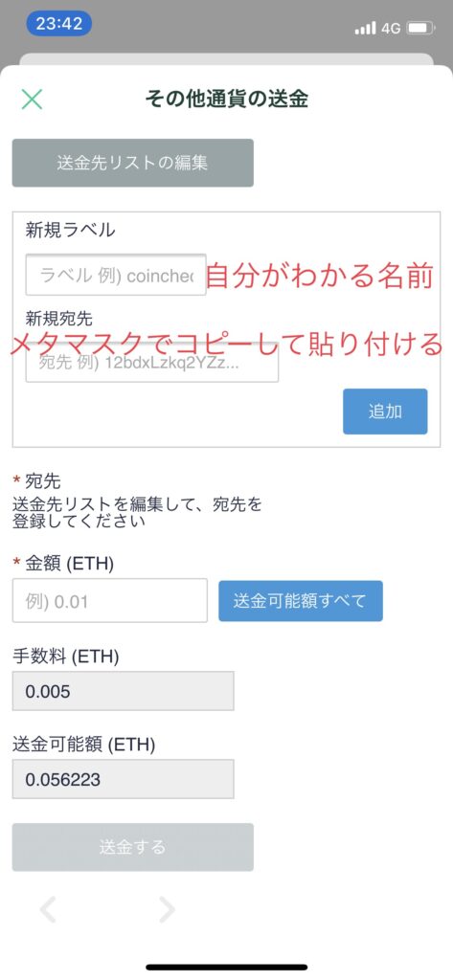
Task: Focus the 新規宛先 address input field
Action: coord(152,363)
